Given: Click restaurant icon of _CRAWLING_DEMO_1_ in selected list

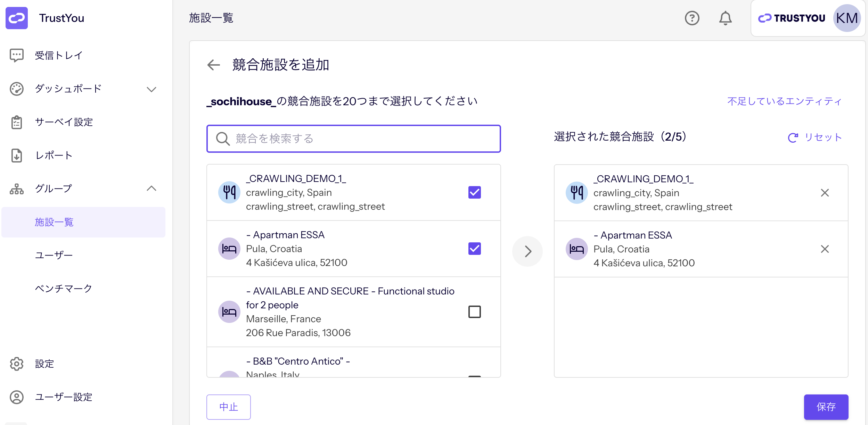Looking at the screenshot, I should (577, 193).
